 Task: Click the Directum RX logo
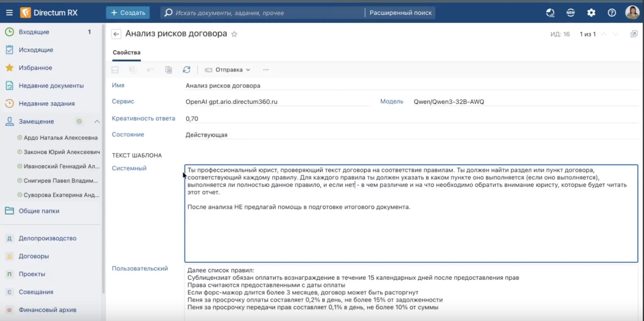click(49, 13)
